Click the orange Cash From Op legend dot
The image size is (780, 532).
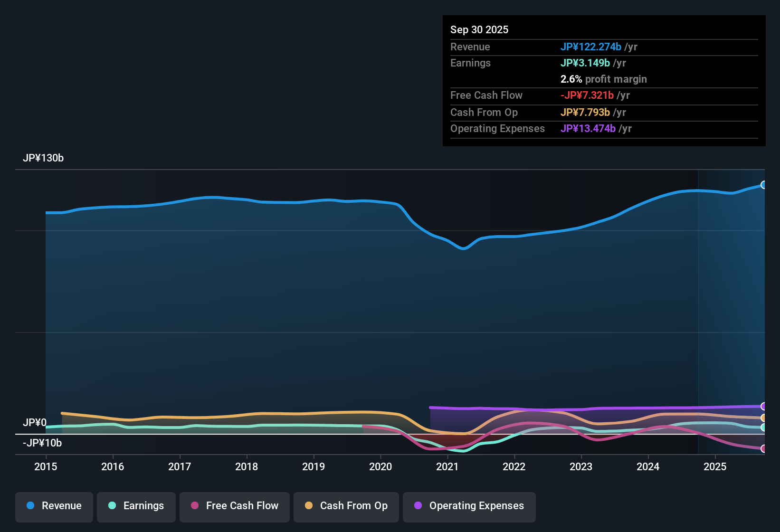(x=308, y=506)
